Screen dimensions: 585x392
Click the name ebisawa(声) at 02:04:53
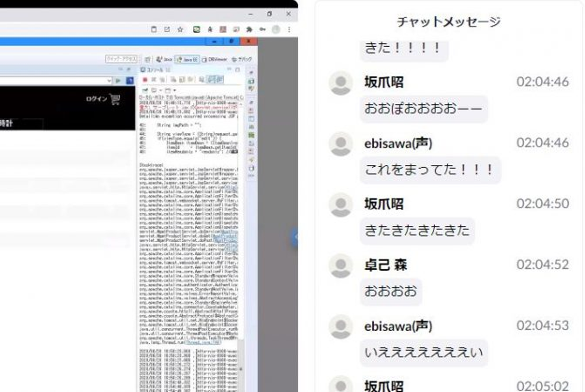click(x=398, y=326)
